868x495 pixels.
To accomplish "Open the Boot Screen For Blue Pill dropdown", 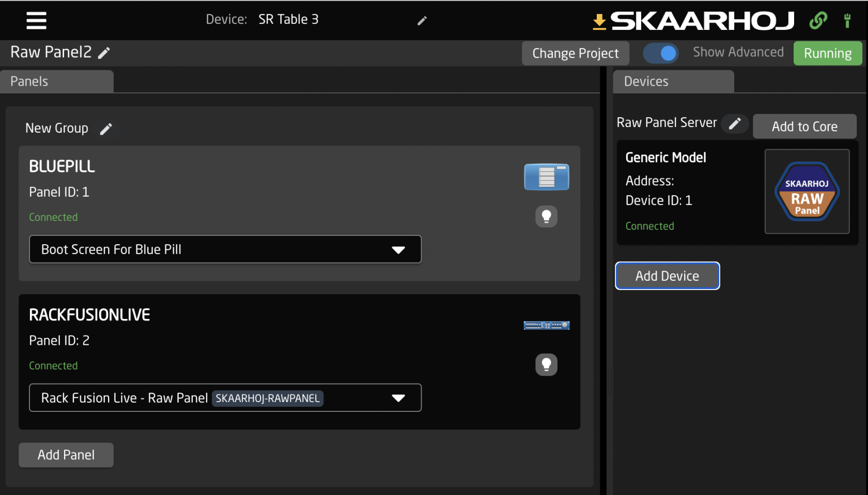I will 225,249.
